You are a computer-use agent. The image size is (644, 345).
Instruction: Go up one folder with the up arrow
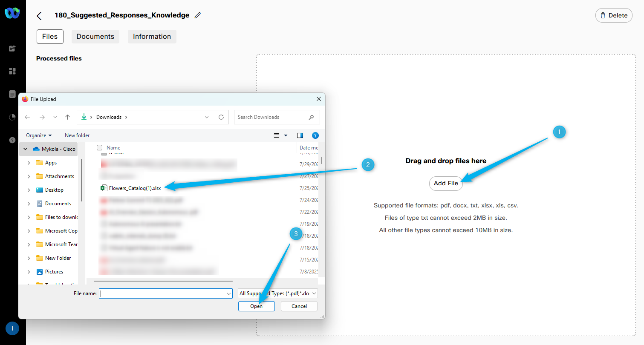click(x=67, y=117)
